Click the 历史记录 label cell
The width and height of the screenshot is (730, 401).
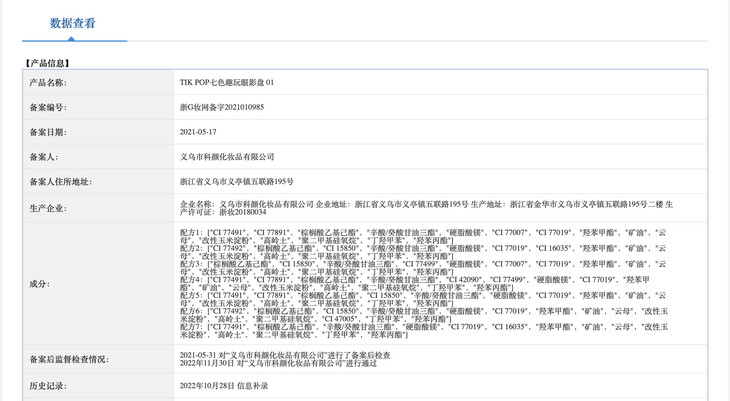[x=48, y=386]
